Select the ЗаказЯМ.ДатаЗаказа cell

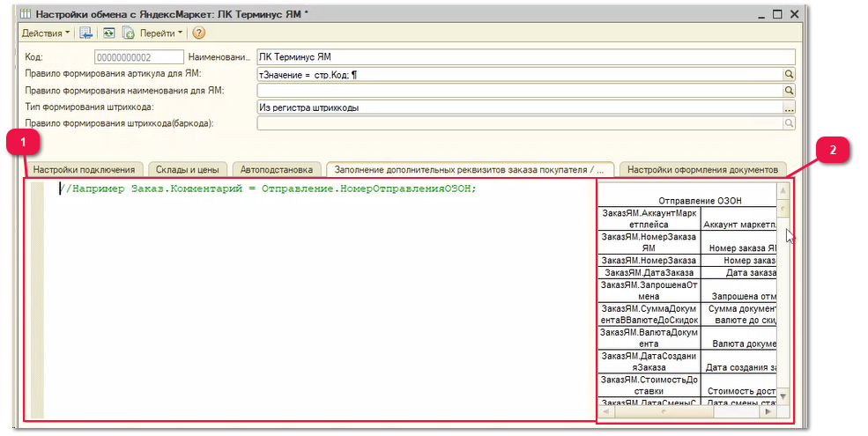[649, 272]
